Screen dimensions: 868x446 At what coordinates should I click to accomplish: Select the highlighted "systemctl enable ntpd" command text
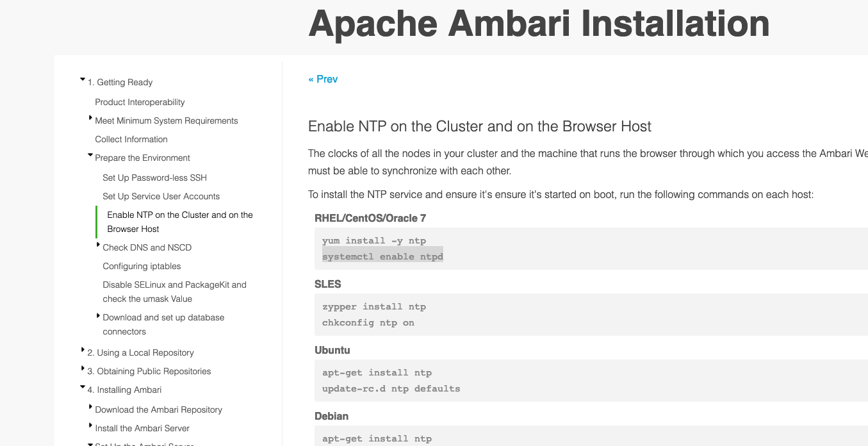click(382, 256)
